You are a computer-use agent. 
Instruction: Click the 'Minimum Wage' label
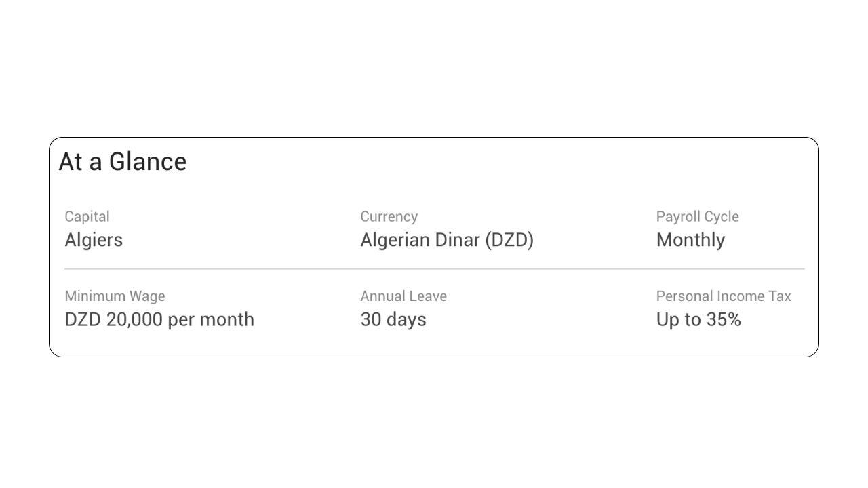(x=115, y=296)
